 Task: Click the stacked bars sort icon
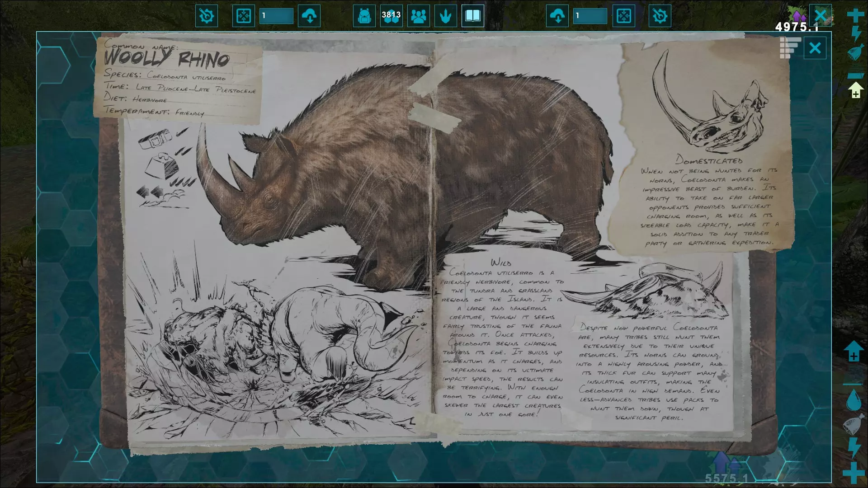coord(790,48)
